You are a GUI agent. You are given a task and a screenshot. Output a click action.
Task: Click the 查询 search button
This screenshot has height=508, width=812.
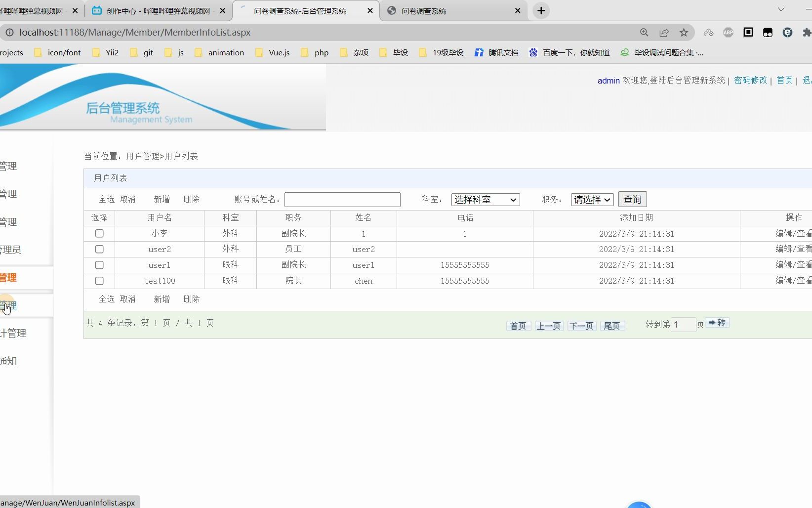click(x=632, y=199)
